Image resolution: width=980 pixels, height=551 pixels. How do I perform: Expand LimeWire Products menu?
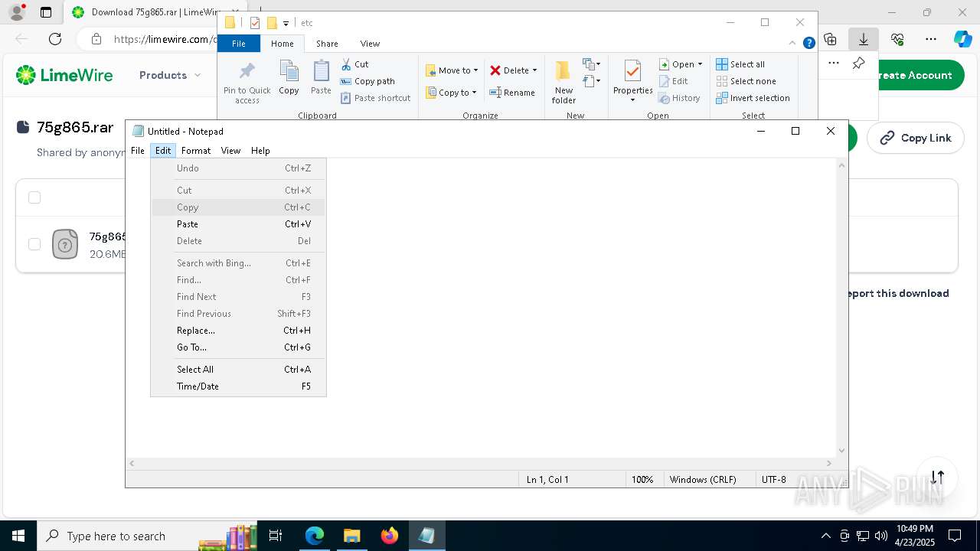click(x=170, y=75)
